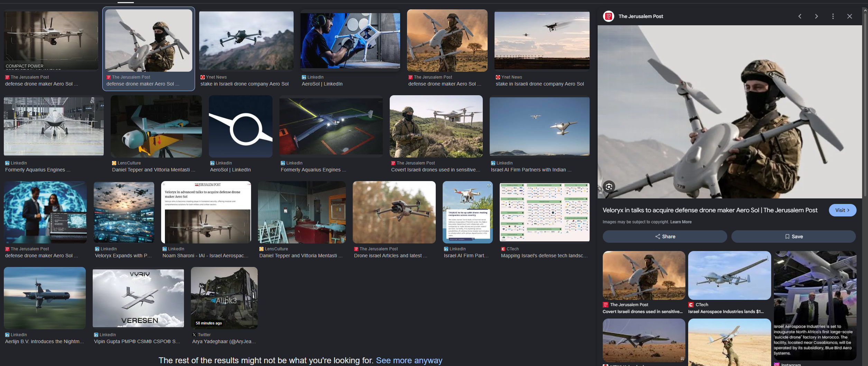Go to next image in preview panel
Screen dimensions: 868x366
click(816, 16)
